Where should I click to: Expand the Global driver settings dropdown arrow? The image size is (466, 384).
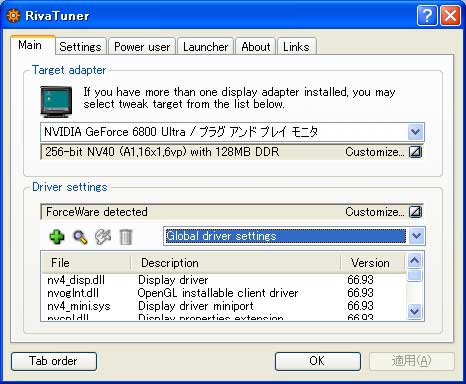(x=416, y=236)
